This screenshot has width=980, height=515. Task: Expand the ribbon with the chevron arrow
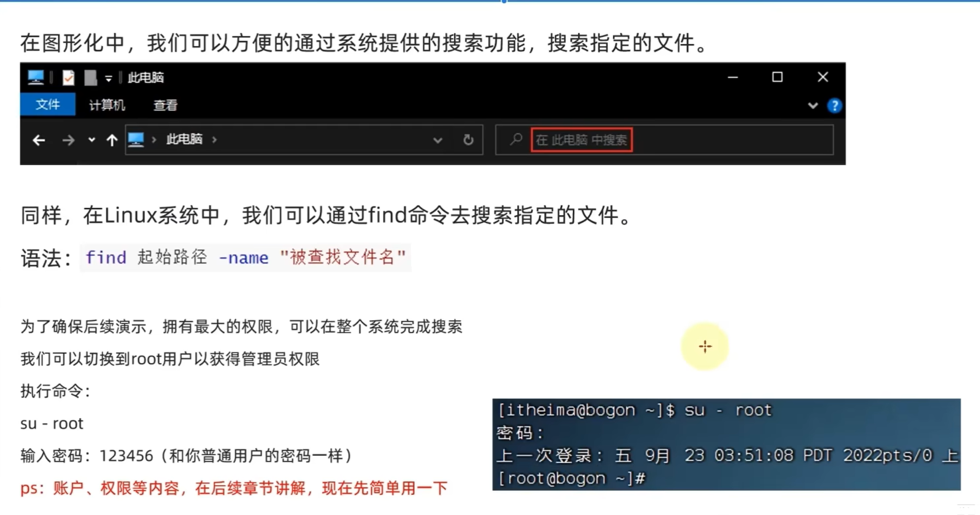click(813, 105)
